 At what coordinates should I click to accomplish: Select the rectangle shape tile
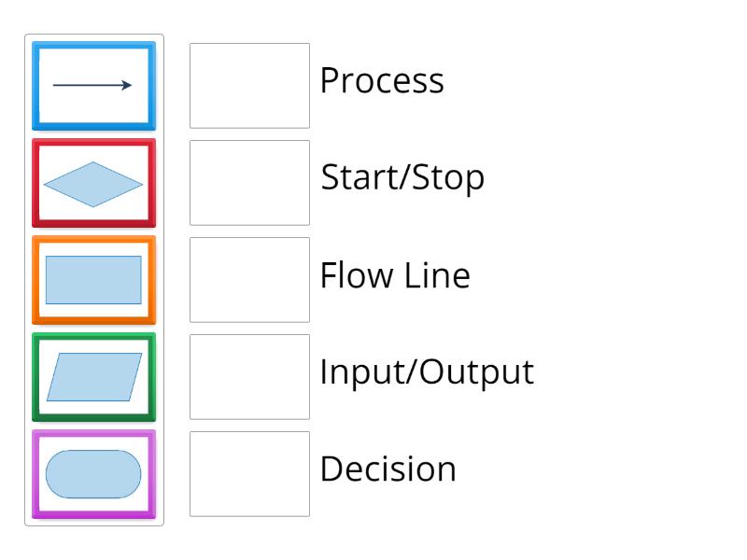93,280
